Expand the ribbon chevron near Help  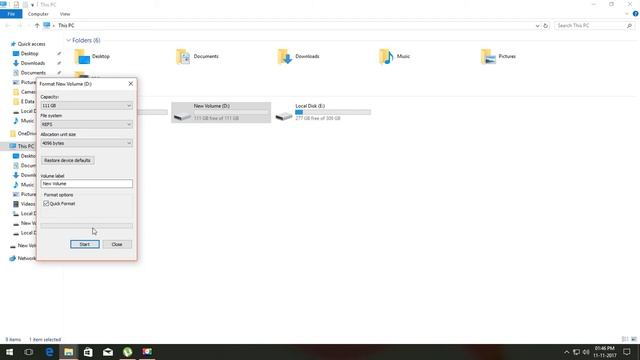[x=627, y=14]
